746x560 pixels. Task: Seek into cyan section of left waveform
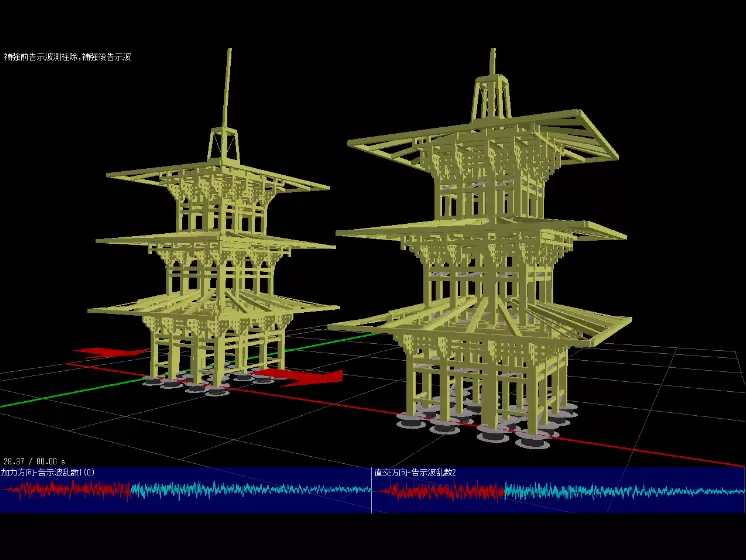[250, 490]
